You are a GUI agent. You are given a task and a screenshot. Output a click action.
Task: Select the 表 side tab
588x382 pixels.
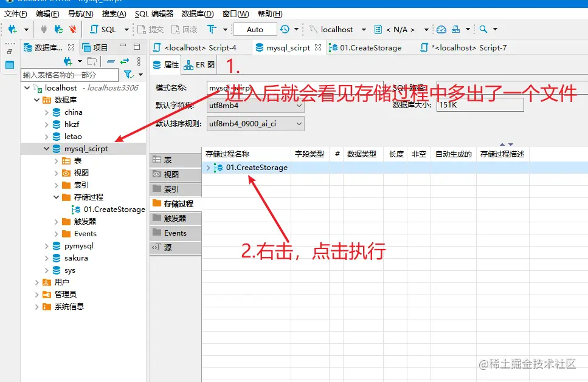click(176, 160)
